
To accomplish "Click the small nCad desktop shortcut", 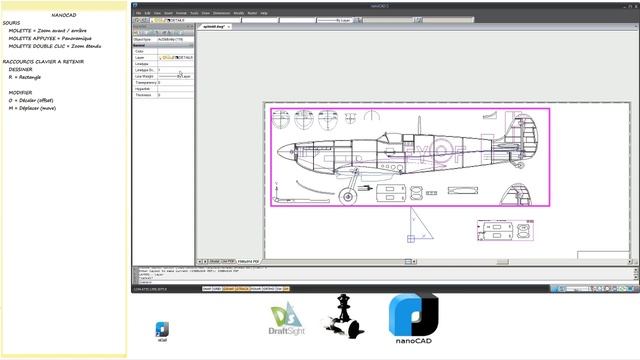I will click(x=162, y=331).
